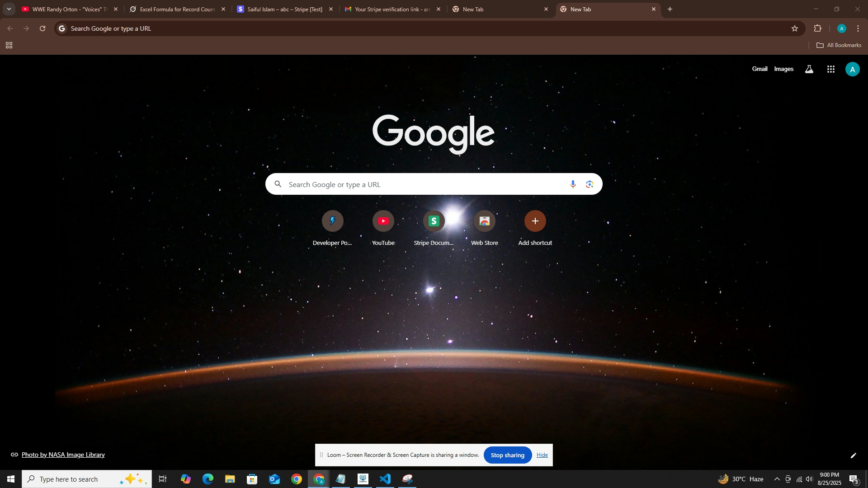
Task: Click the Add shortcut button
Action: (x=535, y=221)
